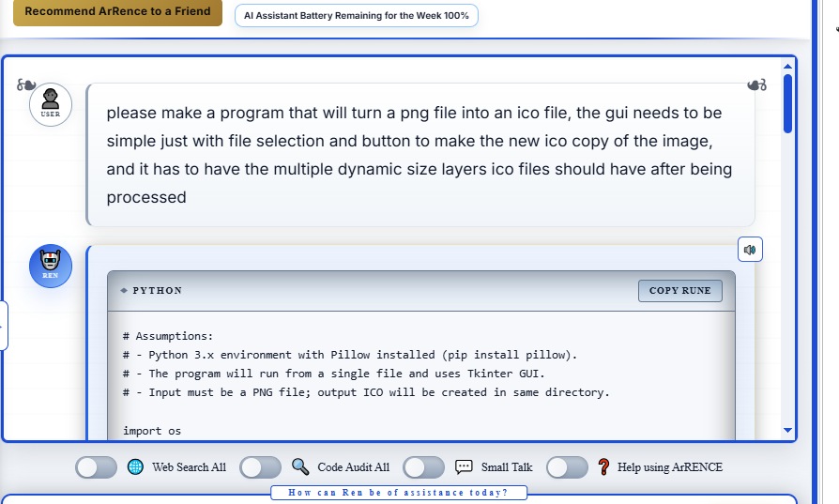Screen dimensions: 839x504
Task: Click the magnifier Code Audit icon
Action: [x=300, y=466]
